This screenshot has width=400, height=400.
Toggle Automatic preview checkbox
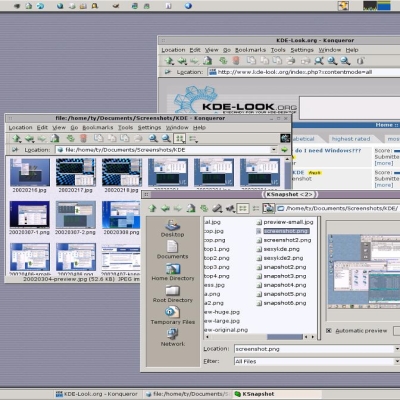(329, 331)
